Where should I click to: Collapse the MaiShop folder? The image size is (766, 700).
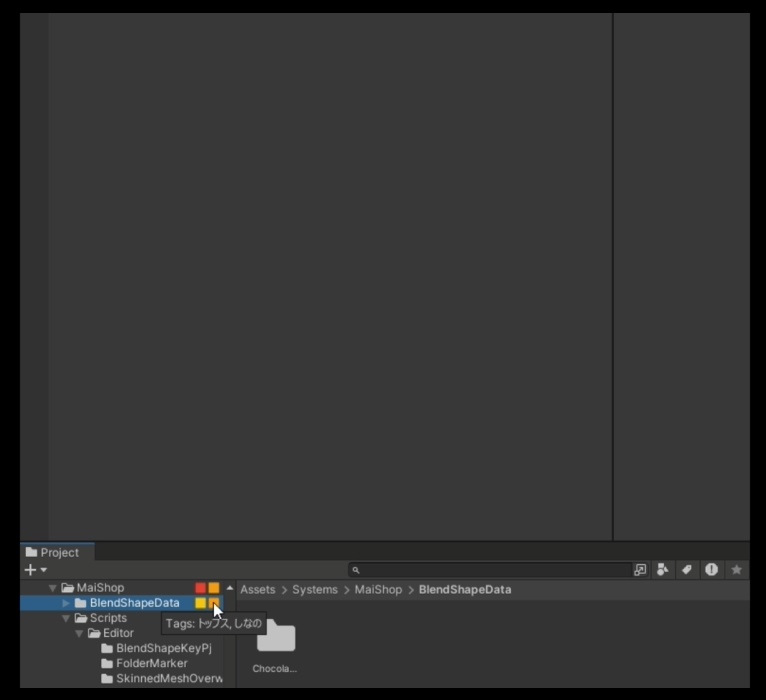pos(52,588)
